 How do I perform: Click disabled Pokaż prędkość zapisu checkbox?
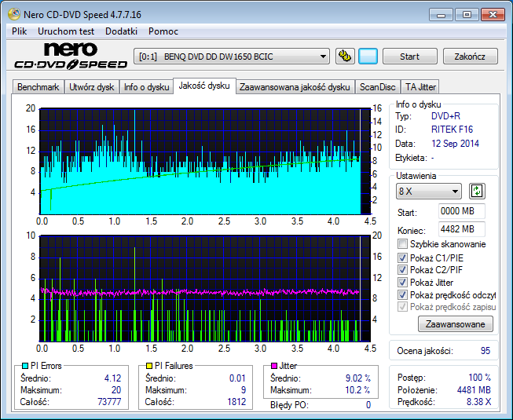tap(402, 307)
